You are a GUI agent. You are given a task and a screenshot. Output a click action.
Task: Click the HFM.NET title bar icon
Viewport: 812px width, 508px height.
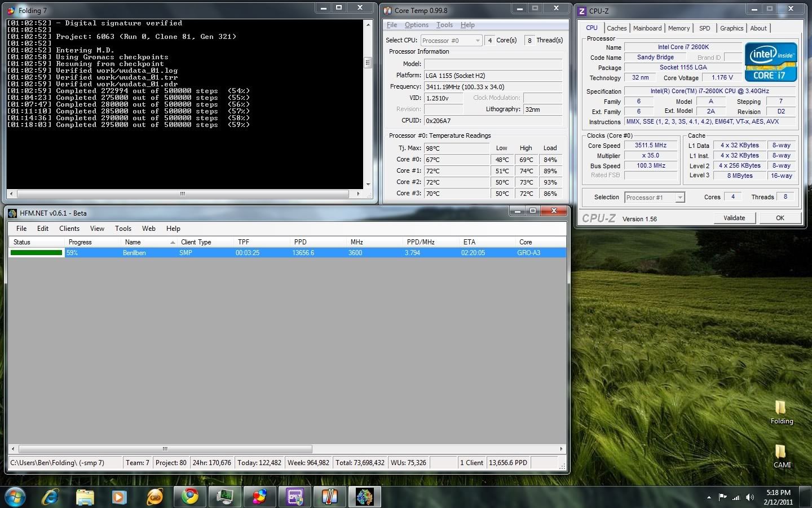pyautogui.click(x=12, y=213)
